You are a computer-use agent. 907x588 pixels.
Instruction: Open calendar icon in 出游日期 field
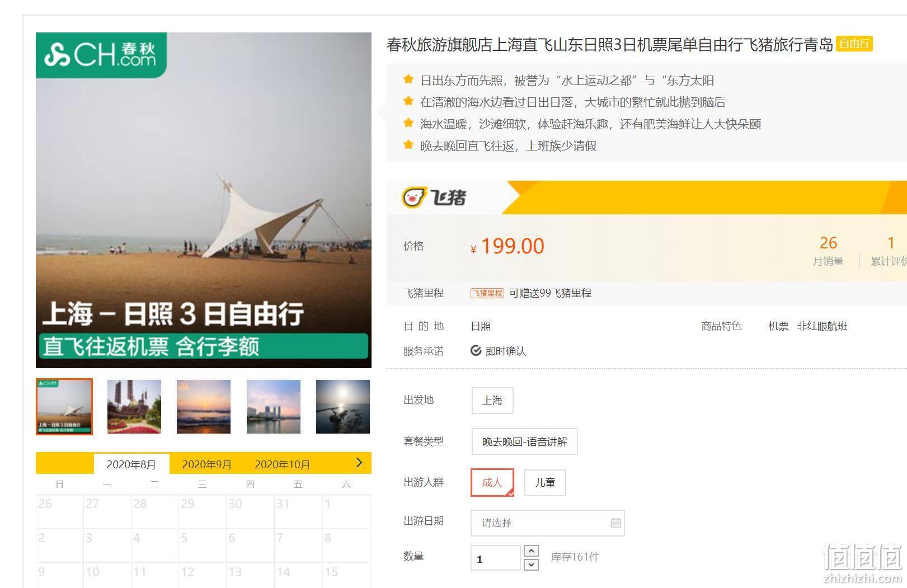(x=615, y=523)
